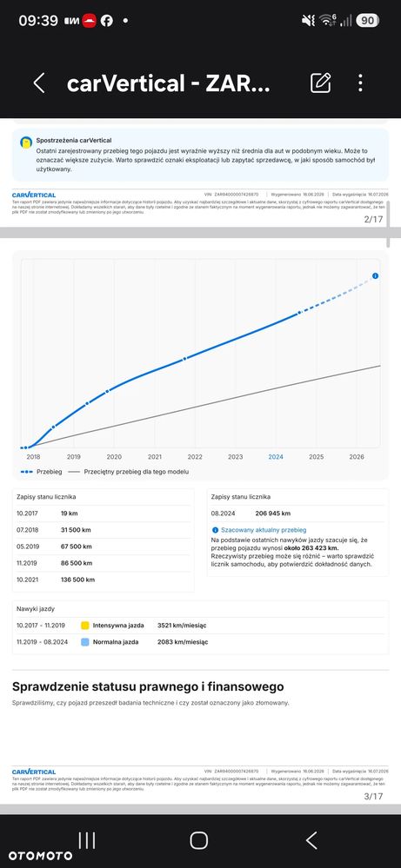Open the three-dot overflow menu
401x868 pixels.
tap(360, 83)
